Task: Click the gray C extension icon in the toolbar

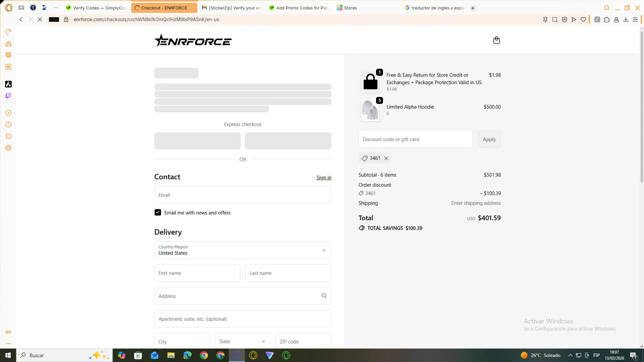Action: pos(597,20)
